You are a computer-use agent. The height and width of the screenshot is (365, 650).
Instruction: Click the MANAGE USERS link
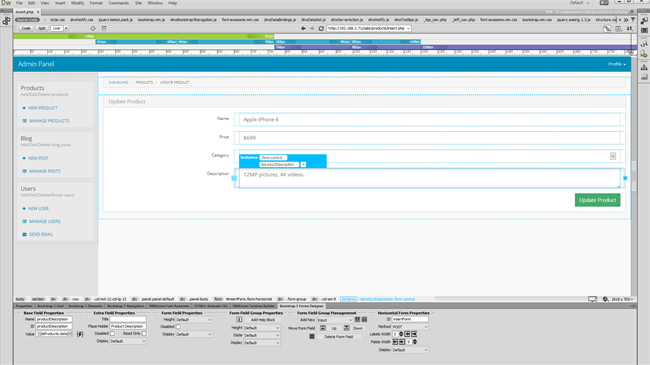(44, 221)
